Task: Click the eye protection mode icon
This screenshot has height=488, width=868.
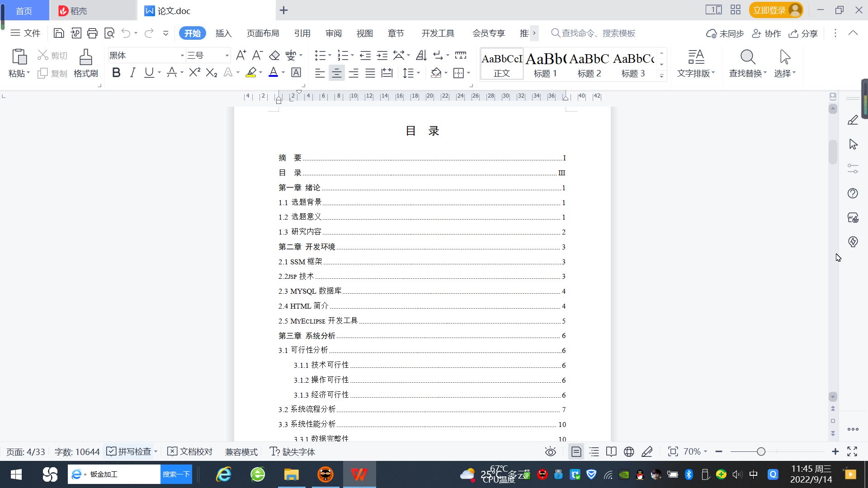Action: coord(550,451)
